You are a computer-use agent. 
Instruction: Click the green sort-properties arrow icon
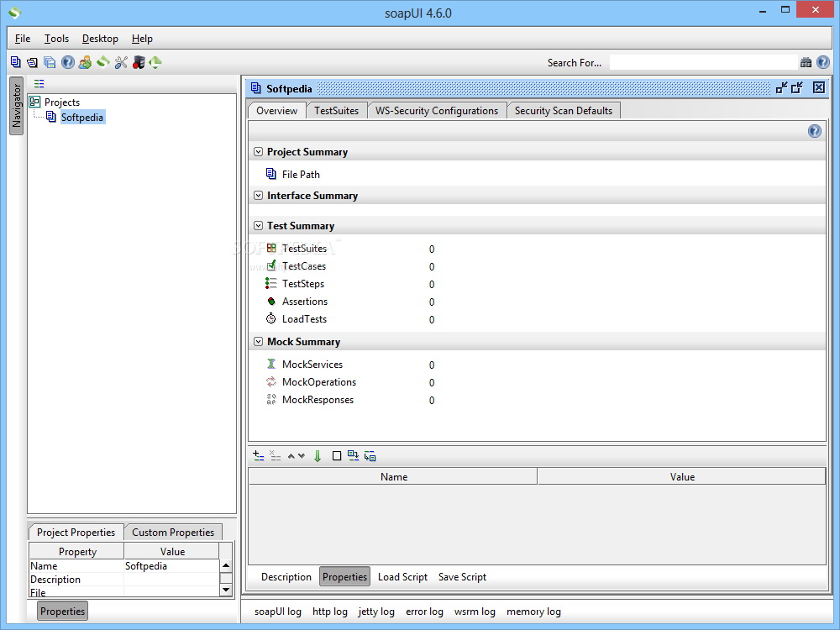point(317,455)
